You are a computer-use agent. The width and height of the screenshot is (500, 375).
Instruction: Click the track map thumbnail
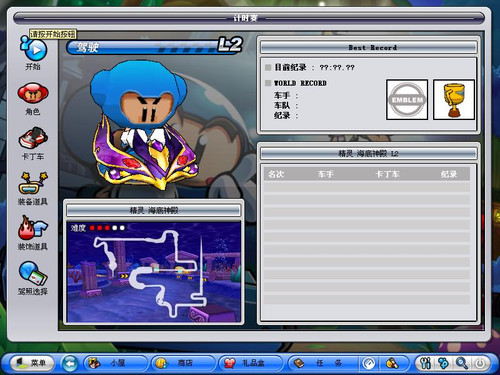(154, 272)
